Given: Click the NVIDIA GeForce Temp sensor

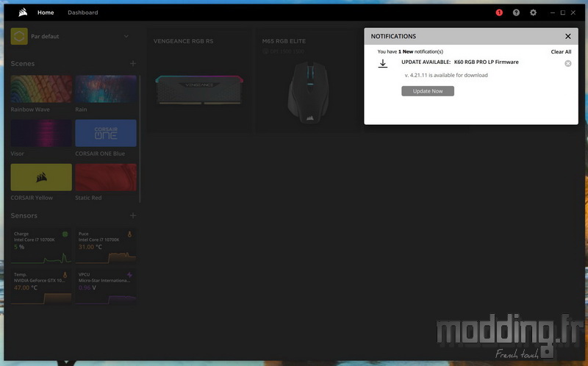Looking at the screenshot, I should tap(41, 287).
